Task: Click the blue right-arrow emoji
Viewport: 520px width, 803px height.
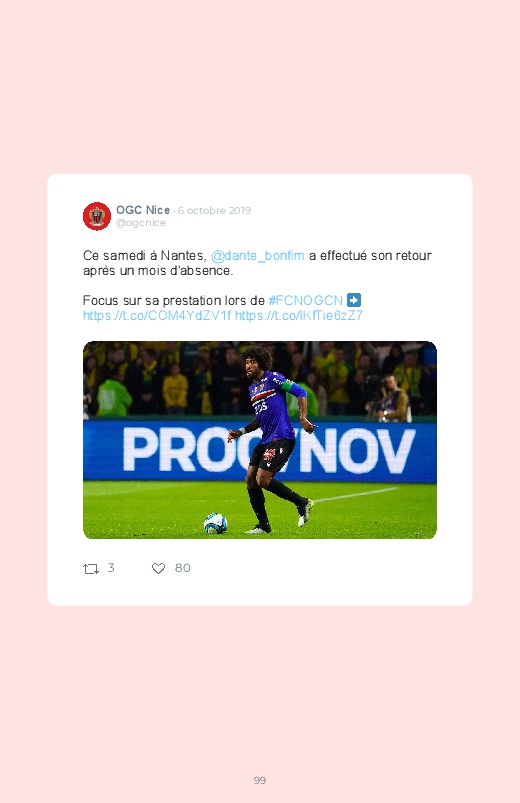Action: coord(354,300)
